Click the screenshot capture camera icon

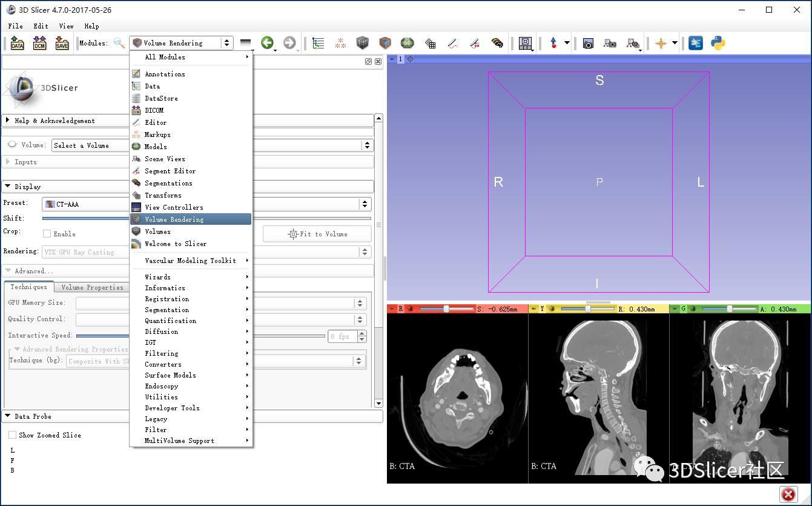coord(588,43)
